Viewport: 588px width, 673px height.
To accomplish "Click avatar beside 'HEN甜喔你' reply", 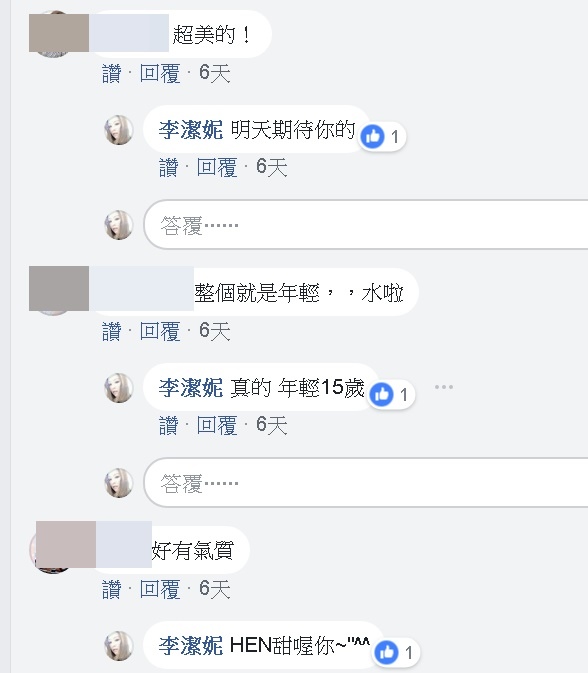I will [119, 646].
